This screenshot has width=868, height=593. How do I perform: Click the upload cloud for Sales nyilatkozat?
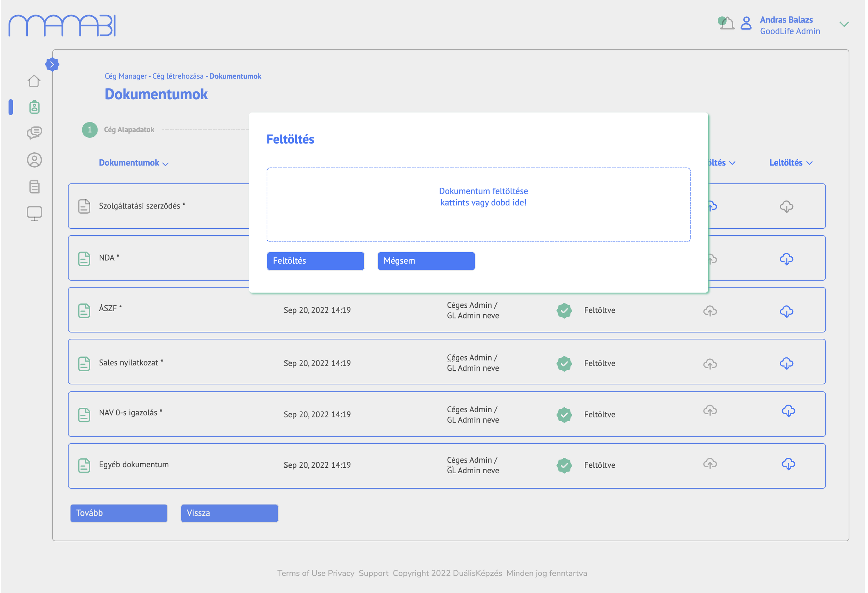pos(710,364)
